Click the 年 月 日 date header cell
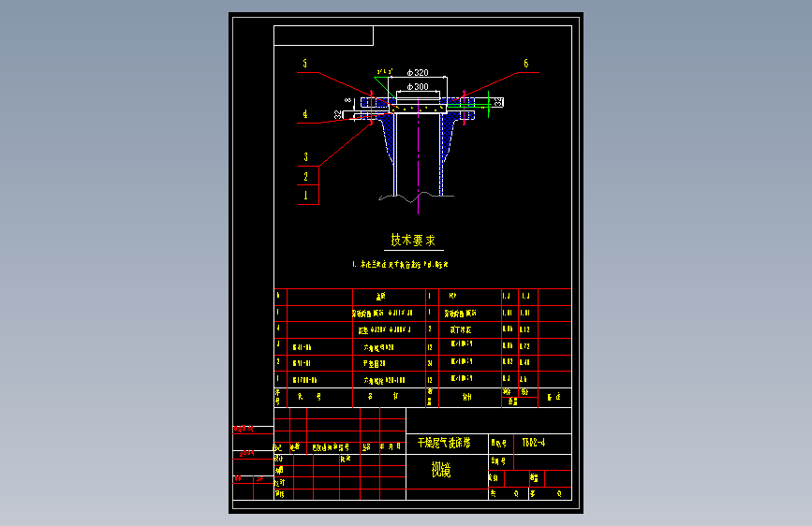 coord(391,446)
